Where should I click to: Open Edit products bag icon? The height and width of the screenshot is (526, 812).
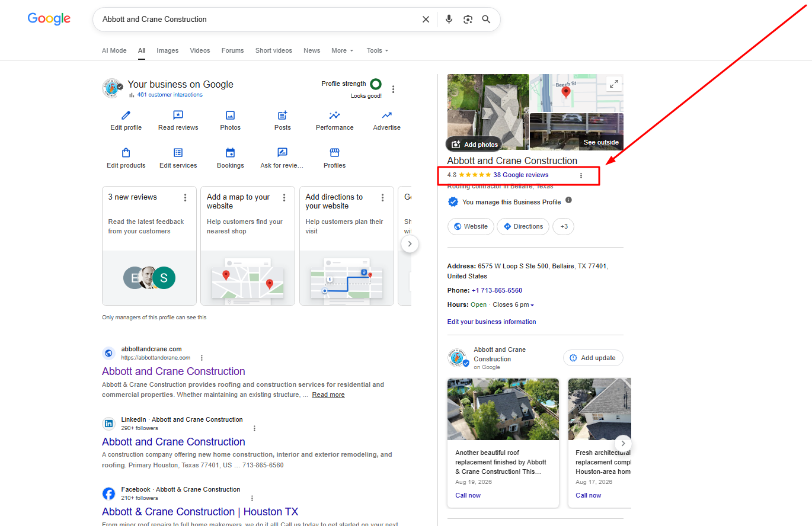pyautogui.click(x=126, y=153)
